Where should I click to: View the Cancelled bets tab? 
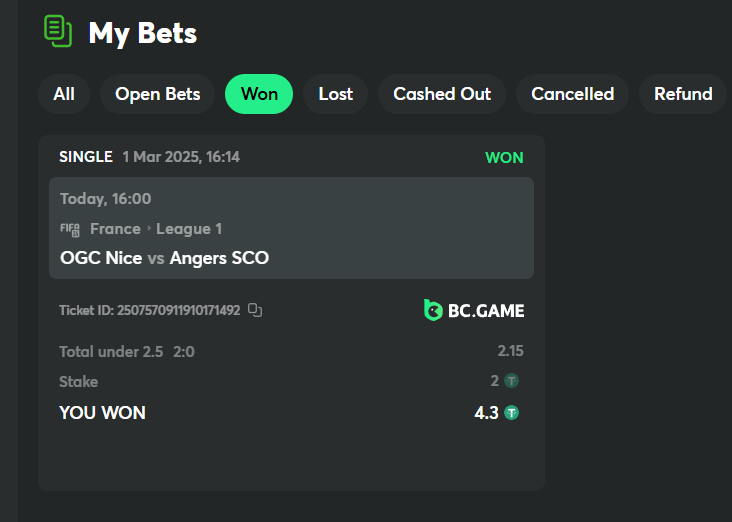[572, 94]
